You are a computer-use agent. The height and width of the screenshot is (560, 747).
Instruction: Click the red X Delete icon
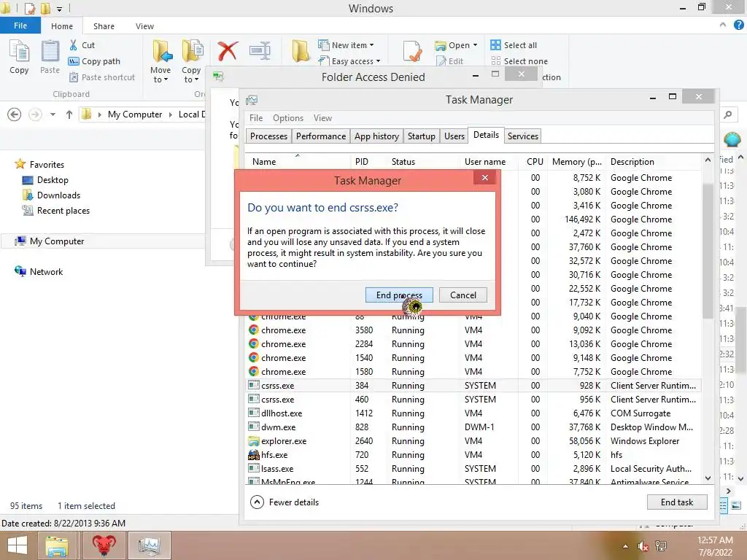[228, 50]
